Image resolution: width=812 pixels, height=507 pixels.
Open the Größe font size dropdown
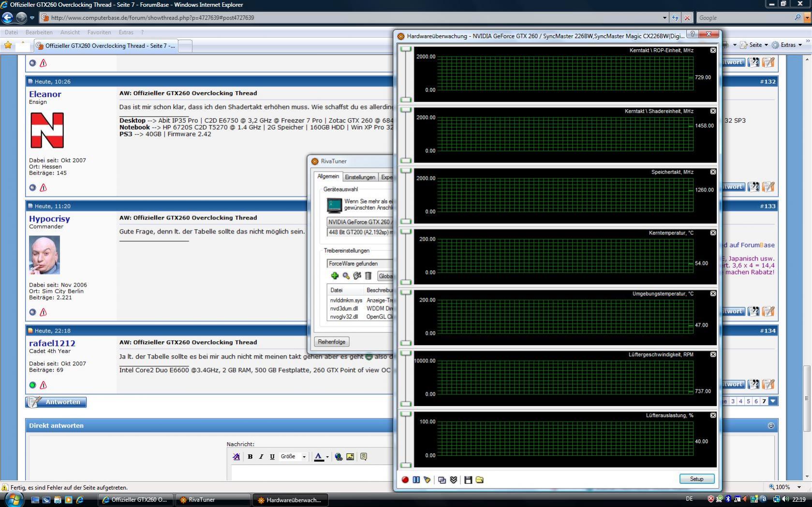tap(293, 456)
